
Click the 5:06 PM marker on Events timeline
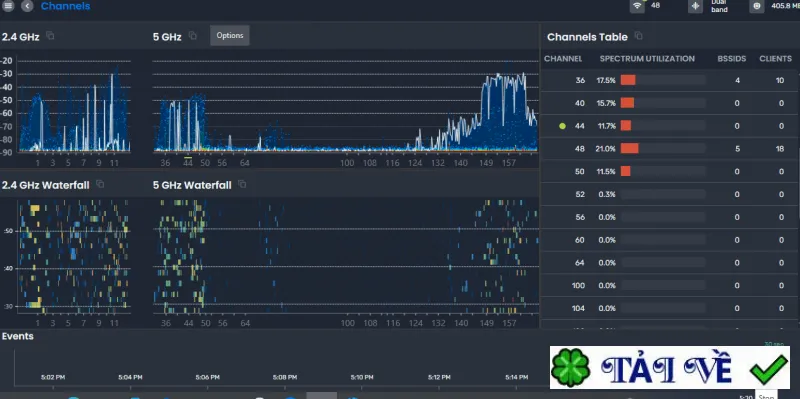click(x=208, y=378)
